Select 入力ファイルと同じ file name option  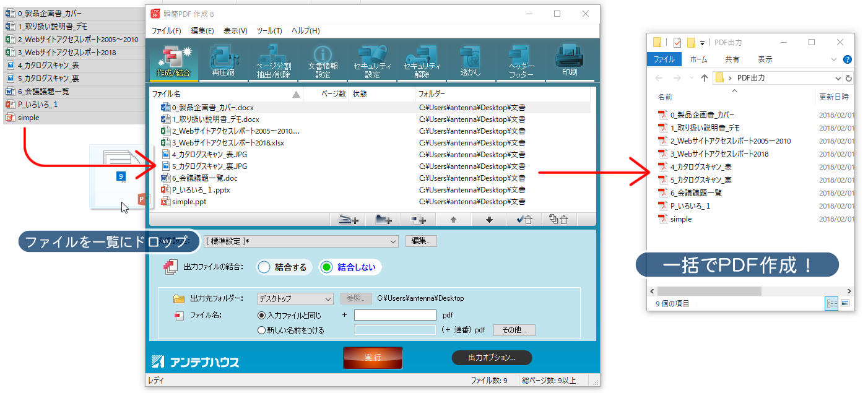coord(289,315)
